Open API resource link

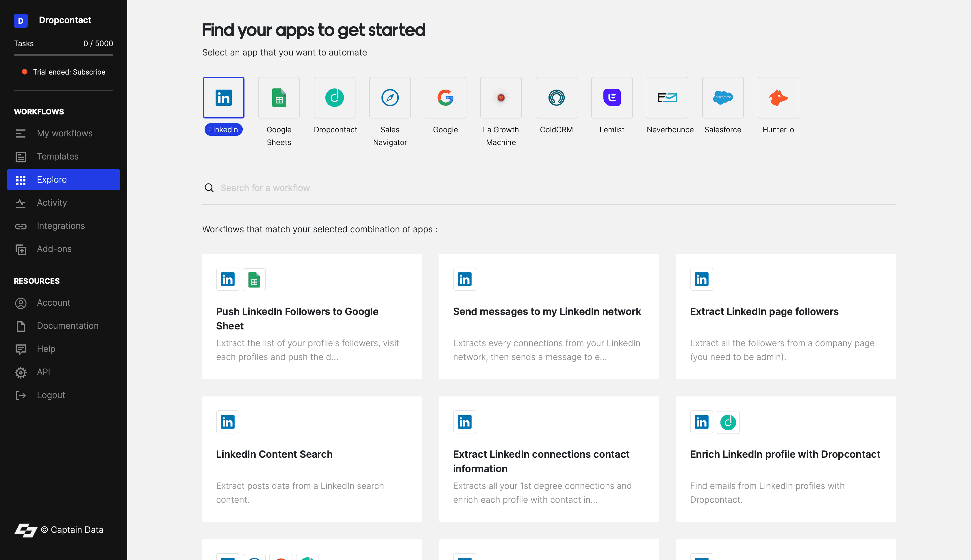(x=64, y=372)
